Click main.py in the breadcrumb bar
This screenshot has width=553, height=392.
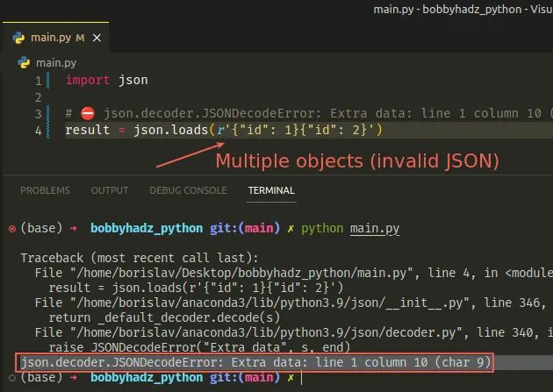point(56,62)
